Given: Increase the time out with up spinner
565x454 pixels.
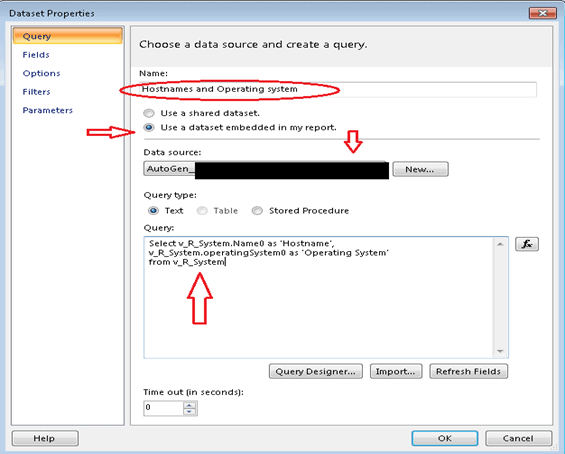Looking at the screenshot, I should pyautogui.click(x=190, y=405).
